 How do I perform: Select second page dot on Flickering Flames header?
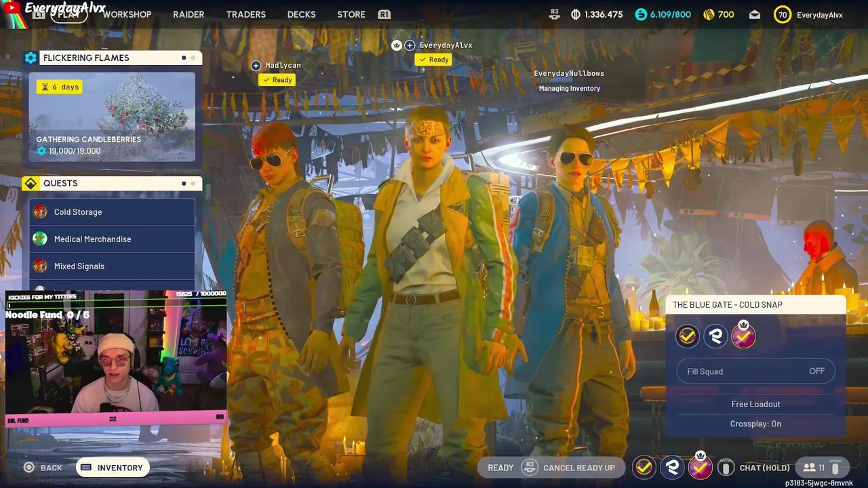coord(193,58)
